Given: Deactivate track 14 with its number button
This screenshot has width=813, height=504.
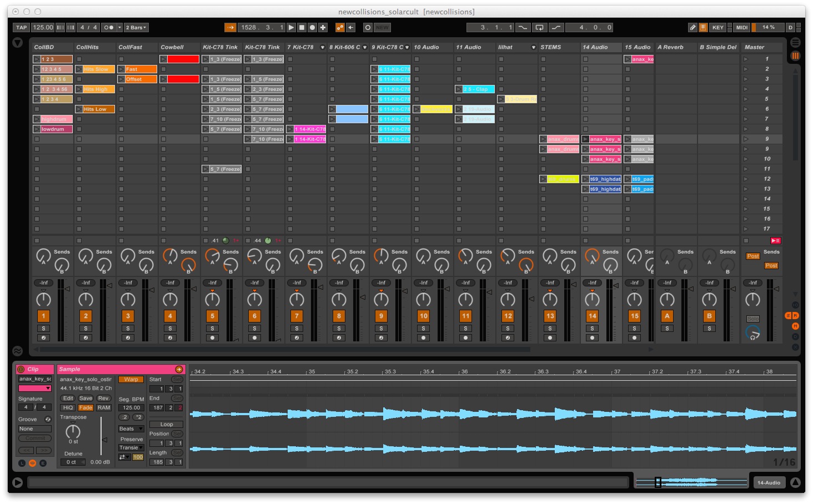Looking at the screenshot, I should 592,316.
